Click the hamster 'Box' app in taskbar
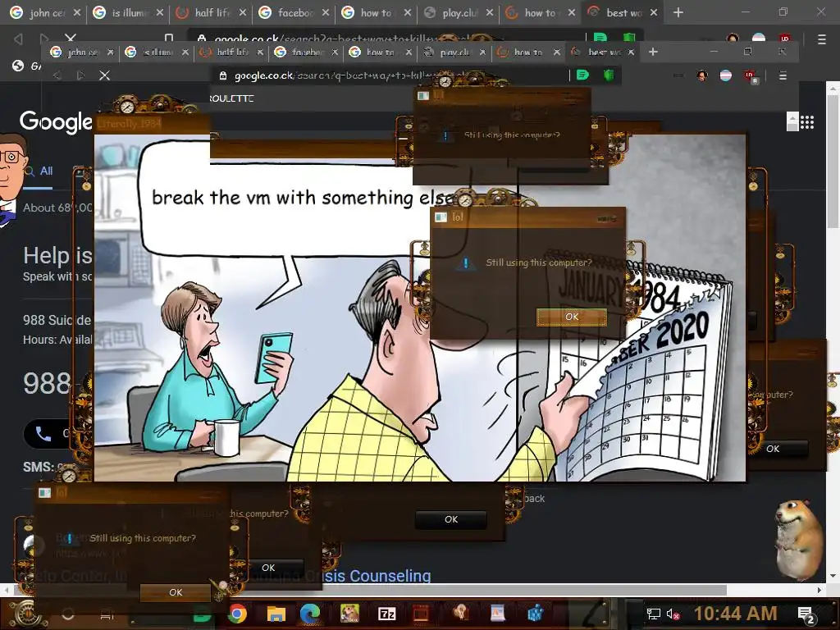The image size is (840, 630). (x=349, y=614)
